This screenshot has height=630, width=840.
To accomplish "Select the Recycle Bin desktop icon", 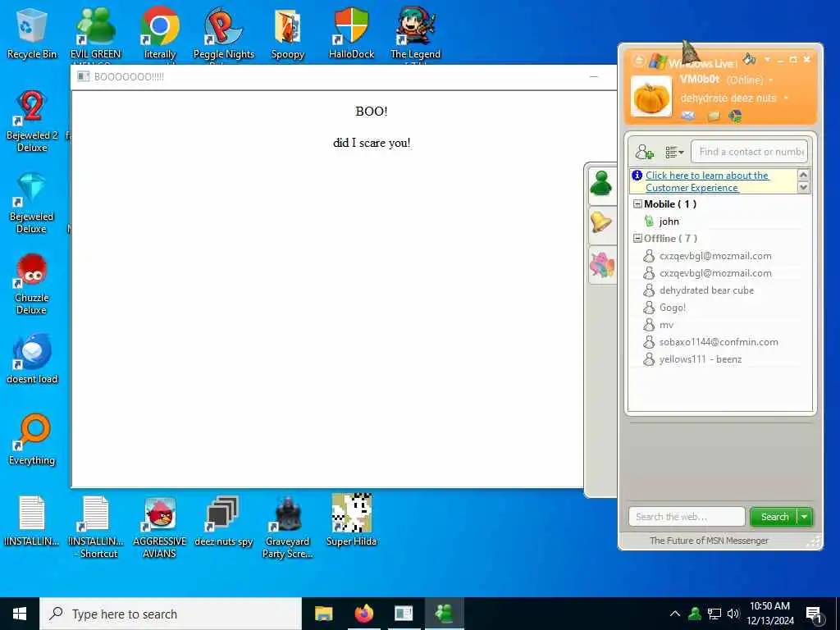I will click(x=32, y=33).
